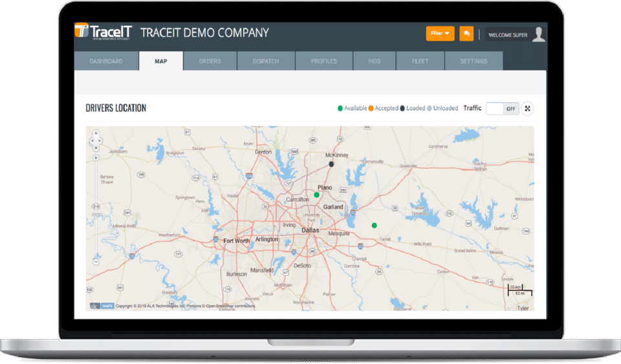Click the Denton city label
This screenshot has height=364, width=621.
[263, 152]
